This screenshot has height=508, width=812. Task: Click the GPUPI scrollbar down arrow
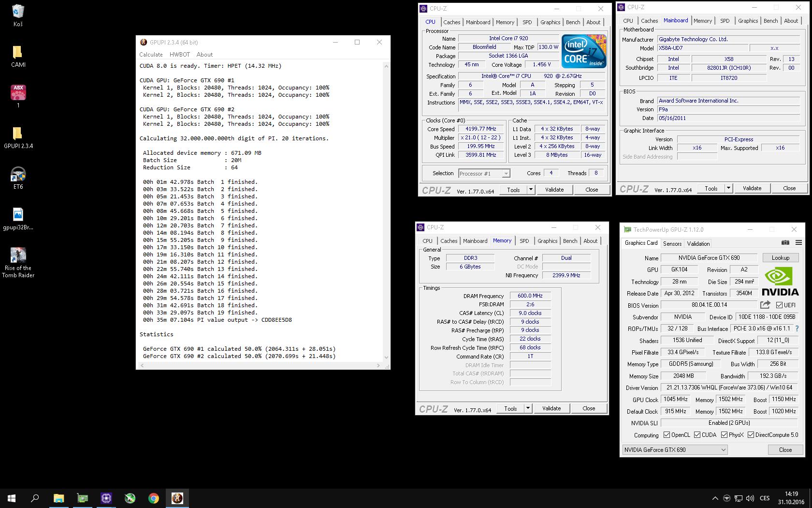(386, 358)
